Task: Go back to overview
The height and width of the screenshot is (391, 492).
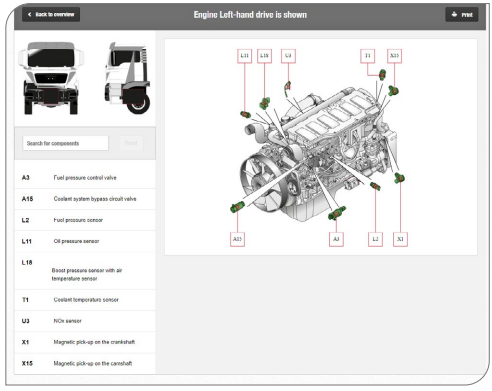Action: tap(51, 15)
